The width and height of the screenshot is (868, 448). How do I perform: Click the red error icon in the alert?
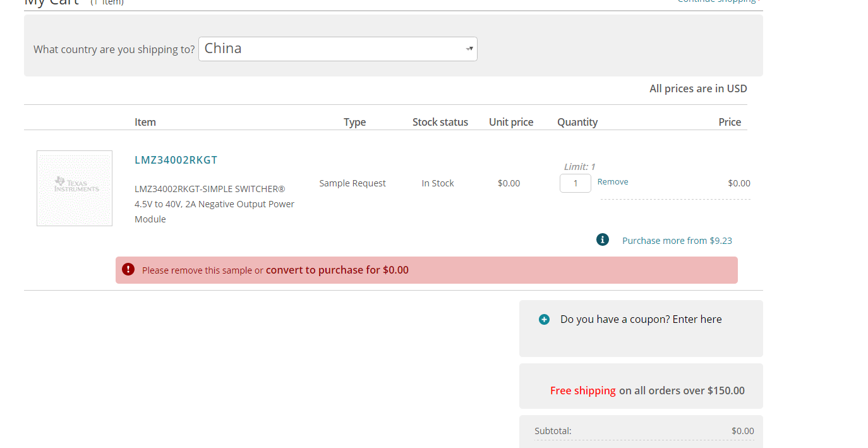tap(128, 269)
